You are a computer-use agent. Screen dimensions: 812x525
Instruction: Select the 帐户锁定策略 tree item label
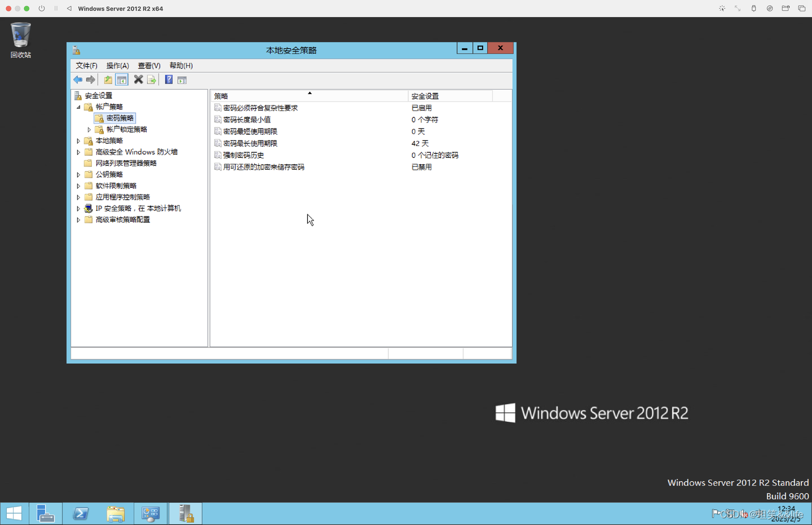coord(127,130)
